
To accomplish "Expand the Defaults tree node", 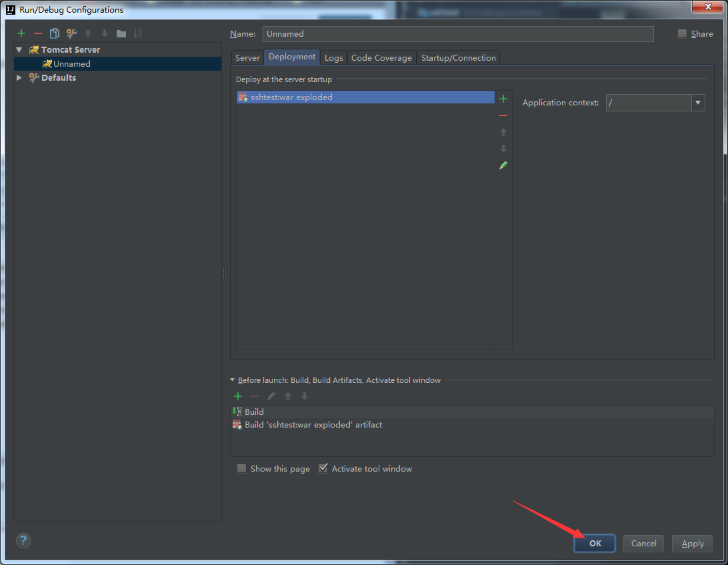I will point(19,78).
